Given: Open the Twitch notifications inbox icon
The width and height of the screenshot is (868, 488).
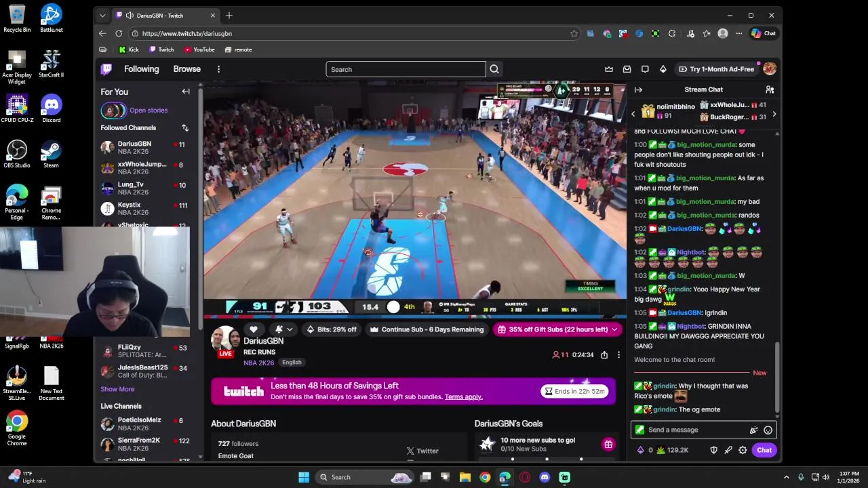Looking at the screenshot, I should (x=627, y=69).
